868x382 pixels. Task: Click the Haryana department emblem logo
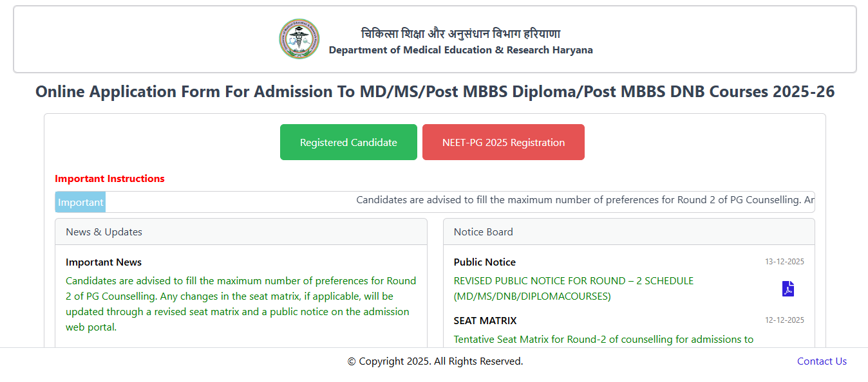pos(299,39)
